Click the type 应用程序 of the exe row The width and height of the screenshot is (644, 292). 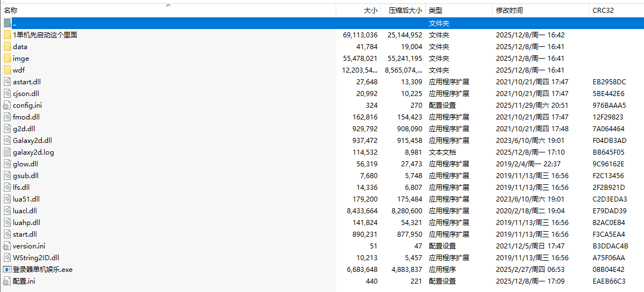tap(442, 270)
